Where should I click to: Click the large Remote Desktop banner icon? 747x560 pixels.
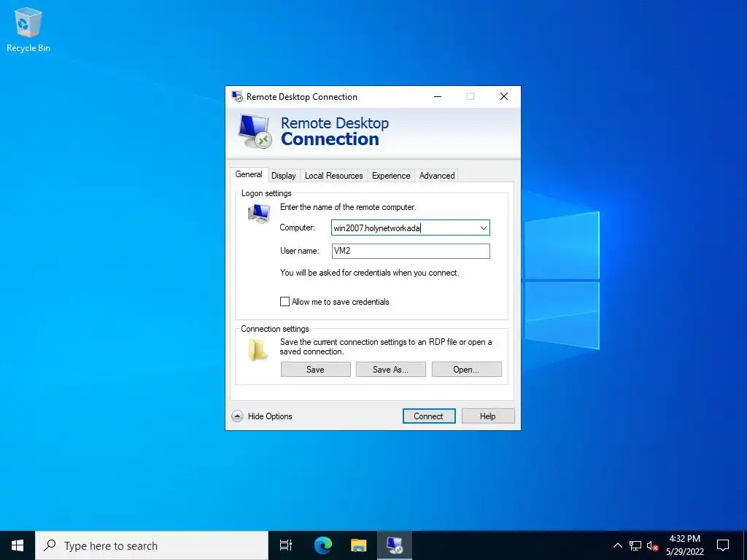pos(255,132)
